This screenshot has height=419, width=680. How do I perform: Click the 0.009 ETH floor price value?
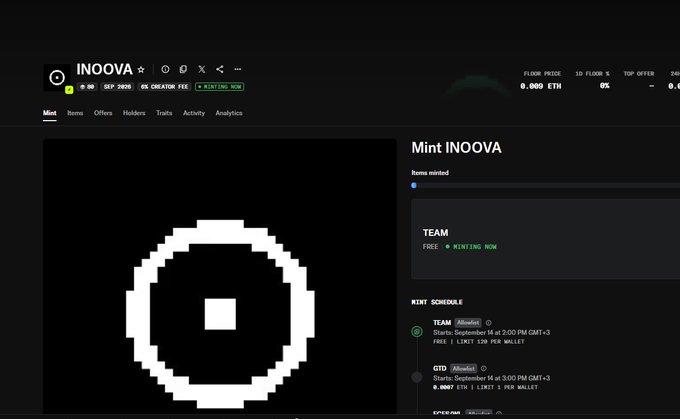point(541,86)
